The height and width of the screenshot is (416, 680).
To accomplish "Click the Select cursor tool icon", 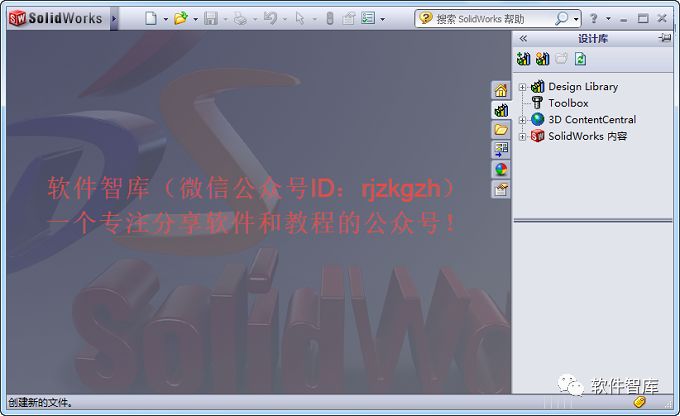I will pos(300,18).
